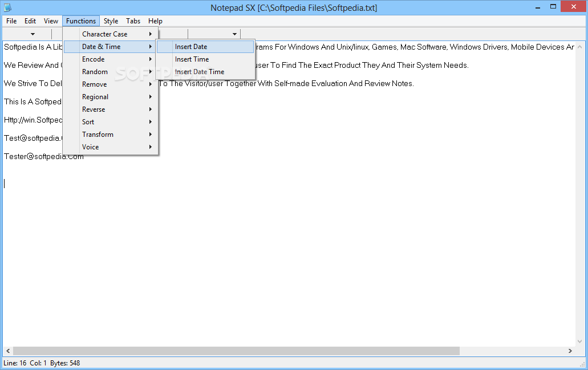Open the Tabs menu
Screen dimensions: 588x370
click(x=133, y=21)
